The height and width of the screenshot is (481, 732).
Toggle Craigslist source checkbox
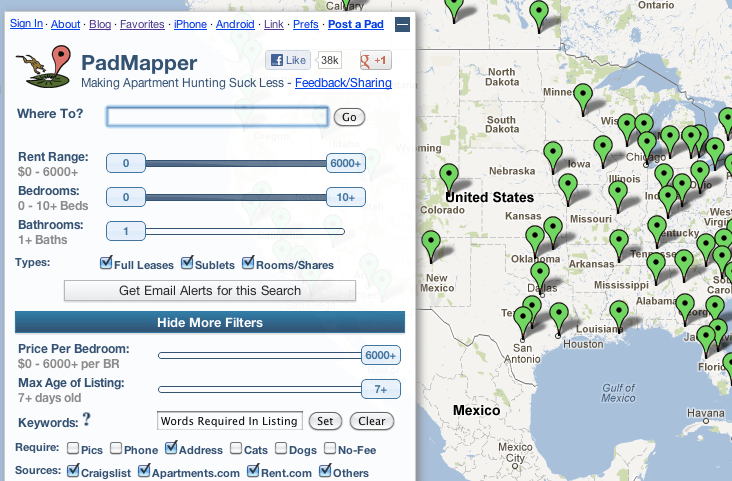tap(73, 470)
